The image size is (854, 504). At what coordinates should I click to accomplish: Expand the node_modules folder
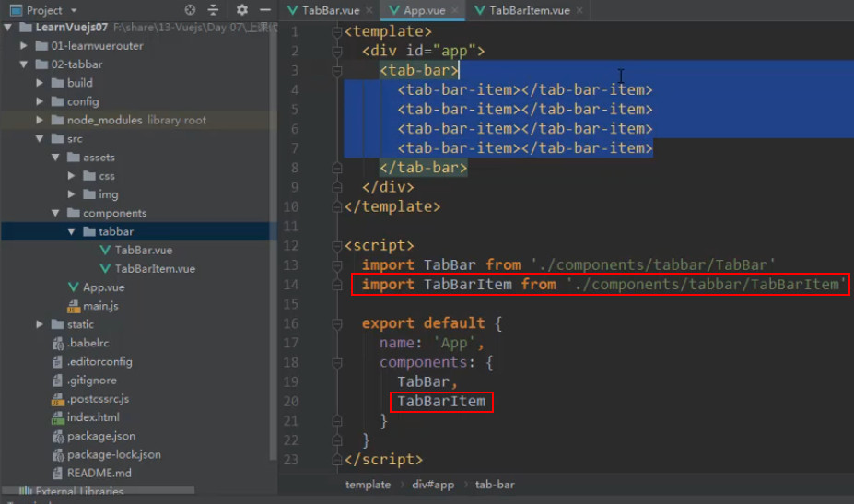[40, 120]
